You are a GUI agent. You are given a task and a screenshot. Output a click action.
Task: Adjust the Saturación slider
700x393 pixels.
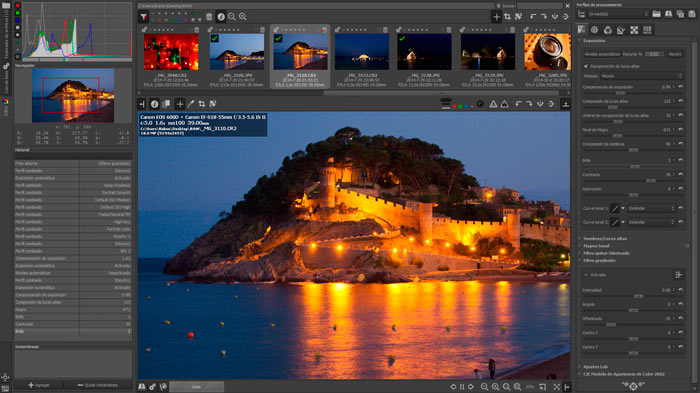[x=633, y=195]
